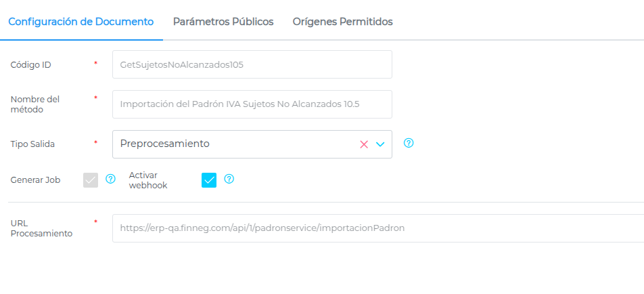This screenshot has width=644, height=294.
Task: Click the disabled Generar Job checkbox
Action: (x=91, y=180)
